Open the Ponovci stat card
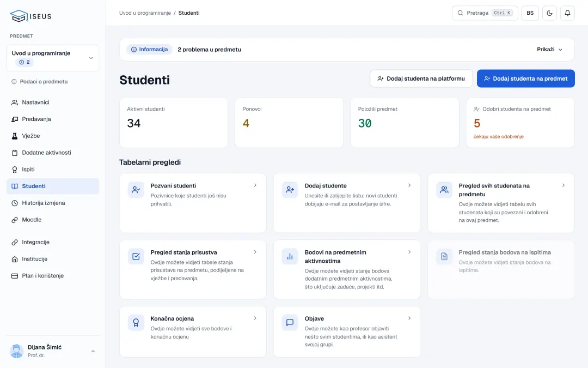The image size is (588, 368). coord(289,123)
